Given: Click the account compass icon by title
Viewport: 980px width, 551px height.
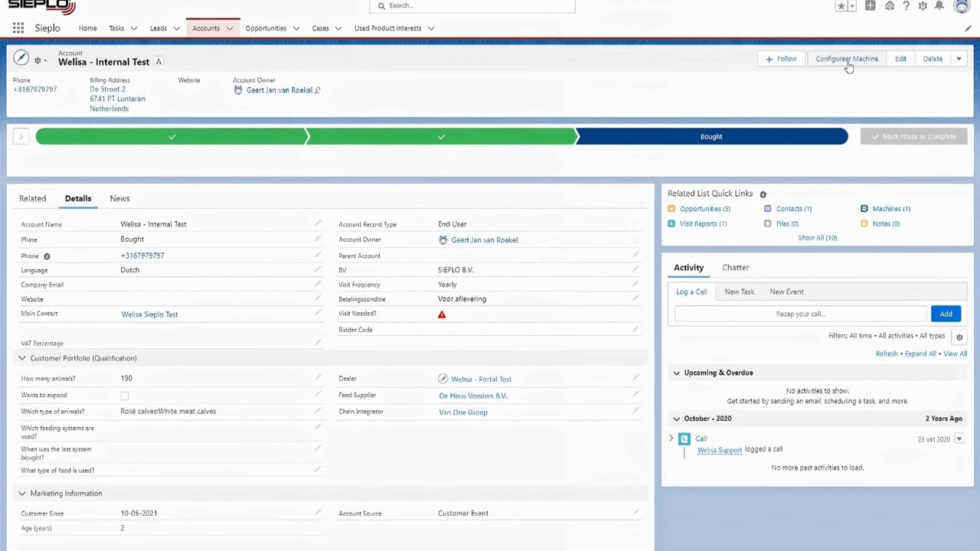Looking at the screenshot, I should point(21,58).
